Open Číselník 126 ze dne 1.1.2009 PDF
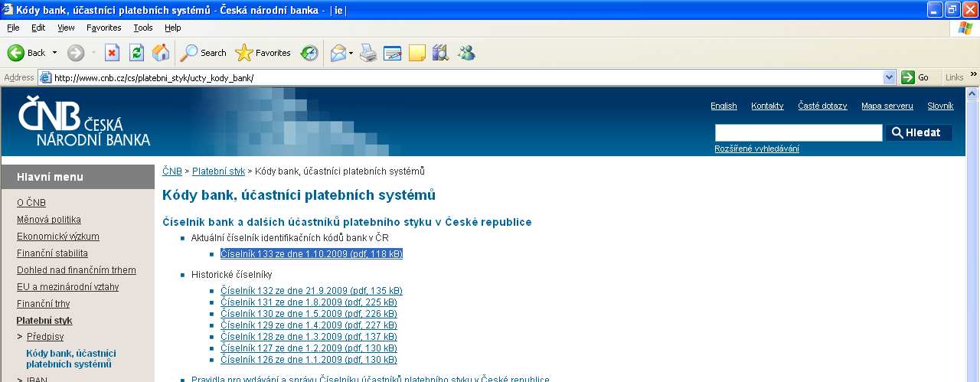 click(309, 360)
